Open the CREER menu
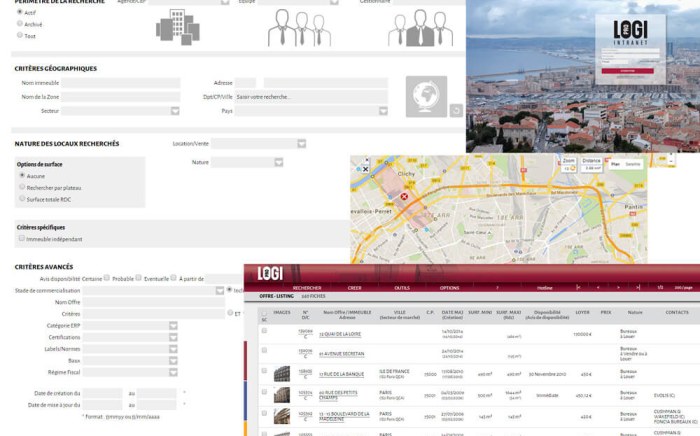The height and width of the screenshot is (436, 700). tap(354, 288)
